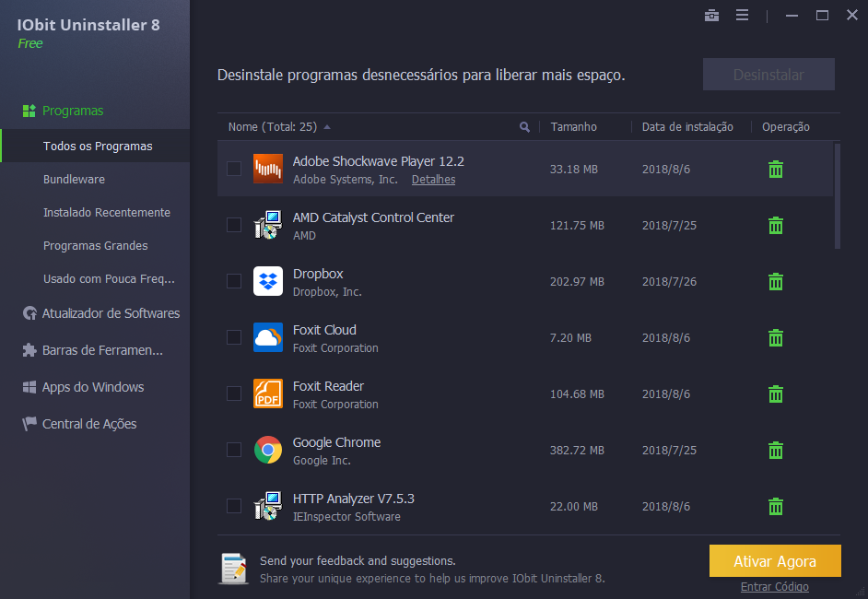The image size is (868, 599).
Task: Click trash icon for Dropbox
Action: point(776,282)
